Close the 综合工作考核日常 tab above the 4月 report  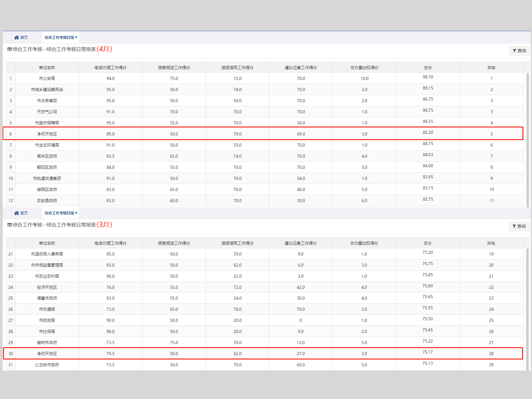coord(76,37)
